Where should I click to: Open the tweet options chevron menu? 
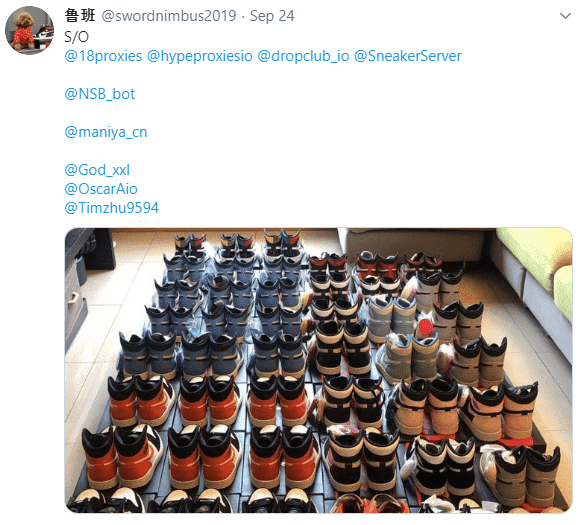pyautogui.click(x=565, y=16)
